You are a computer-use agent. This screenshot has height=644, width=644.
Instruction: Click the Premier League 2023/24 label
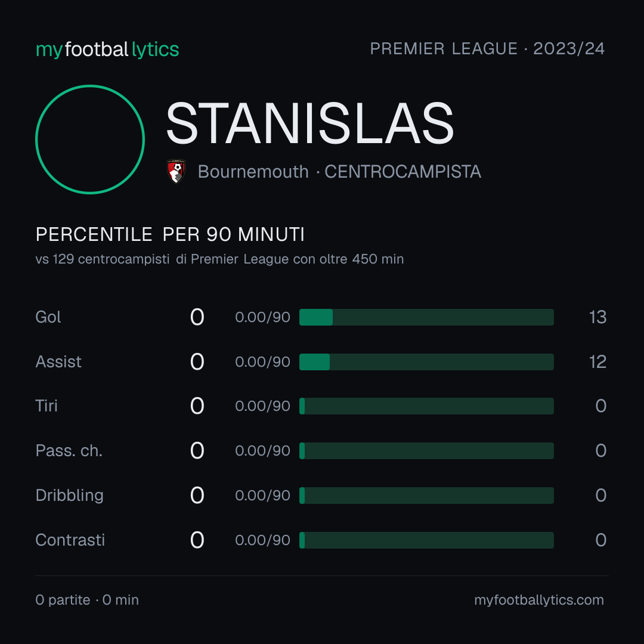[487, 49]
